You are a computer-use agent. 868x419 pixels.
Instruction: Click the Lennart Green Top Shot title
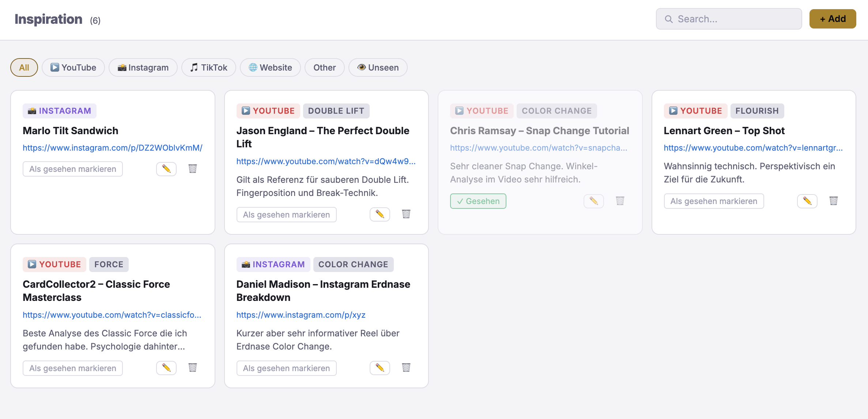tap(724, 131)
